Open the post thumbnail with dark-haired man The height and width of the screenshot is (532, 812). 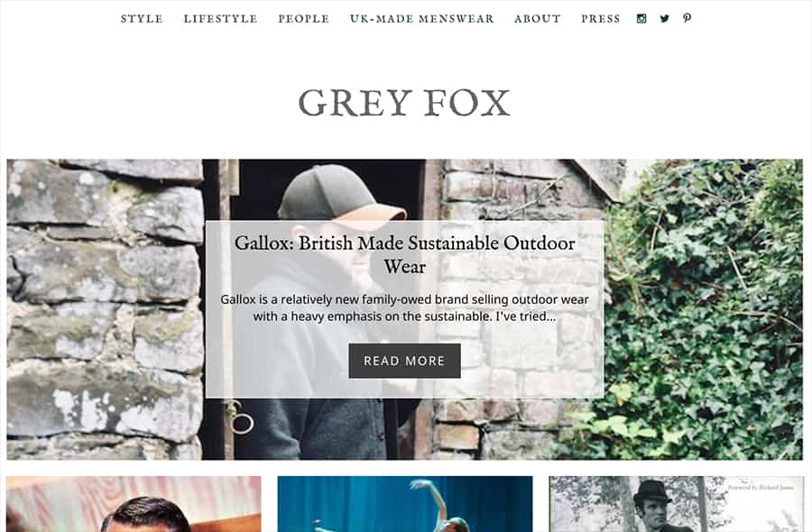(134, 504)
